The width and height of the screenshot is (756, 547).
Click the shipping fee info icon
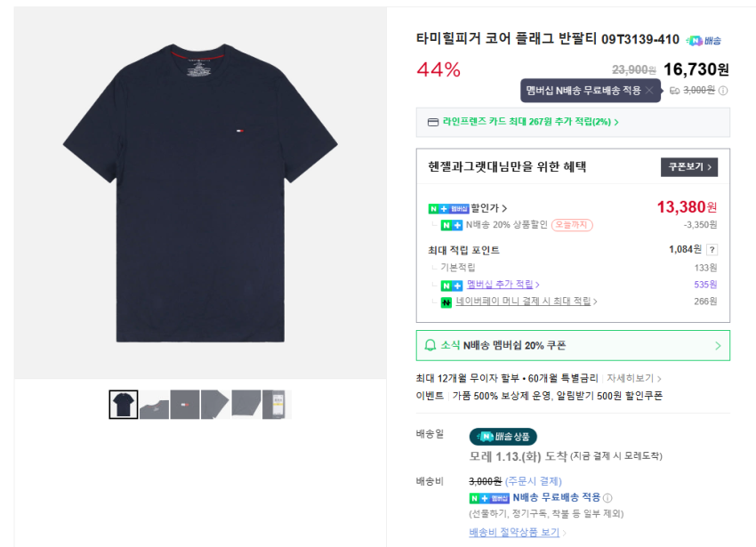coord(723,91)
